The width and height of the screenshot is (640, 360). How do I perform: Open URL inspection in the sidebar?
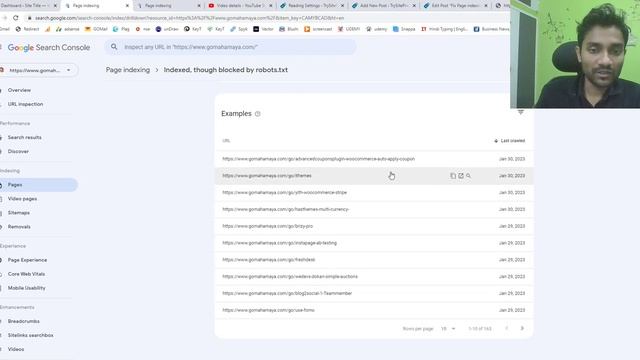click(25, 104)
